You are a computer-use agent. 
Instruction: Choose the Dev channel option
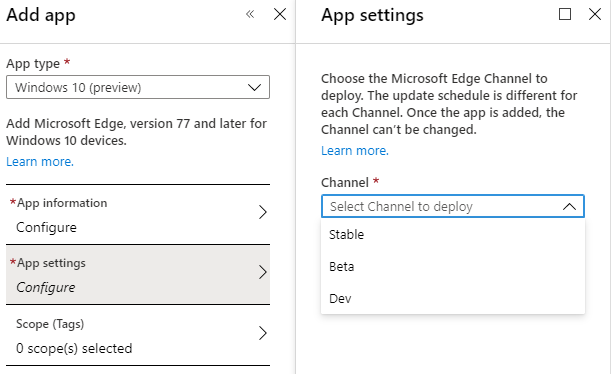[x=453, y=298]
